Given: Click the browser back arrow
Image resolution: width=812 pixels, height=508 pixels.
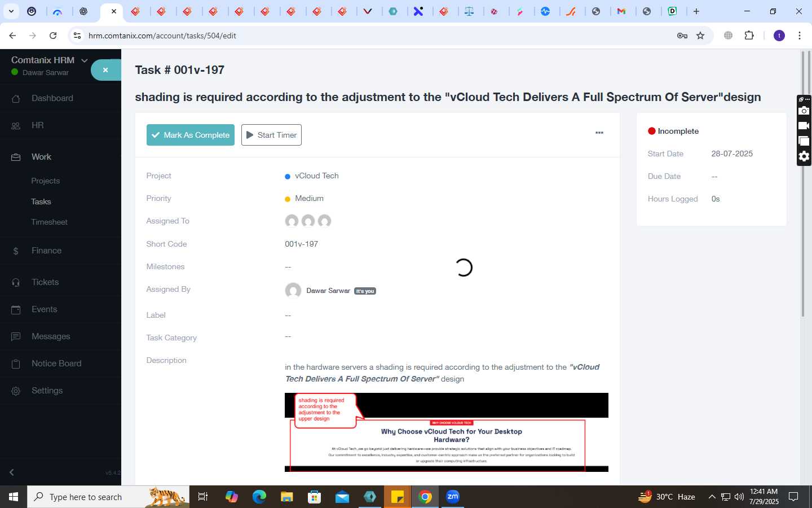Looking at the screenshot, I should [12, 36].
